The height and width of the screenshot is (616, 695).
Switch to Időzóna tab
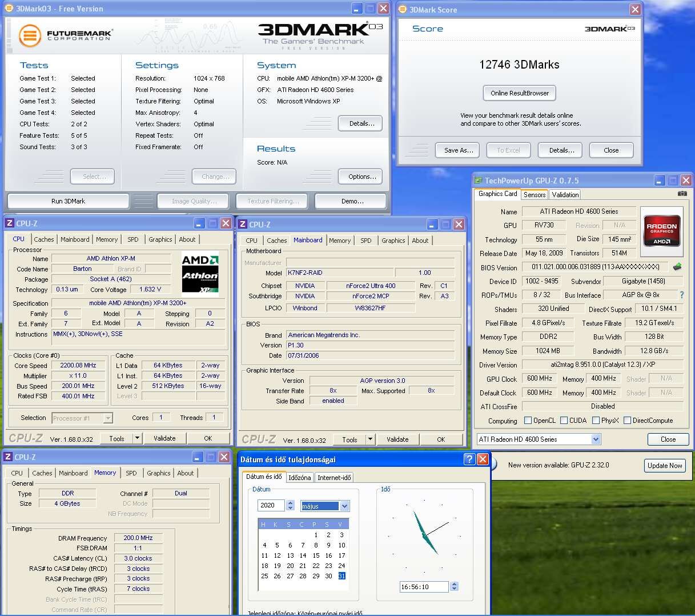[299, 478]
